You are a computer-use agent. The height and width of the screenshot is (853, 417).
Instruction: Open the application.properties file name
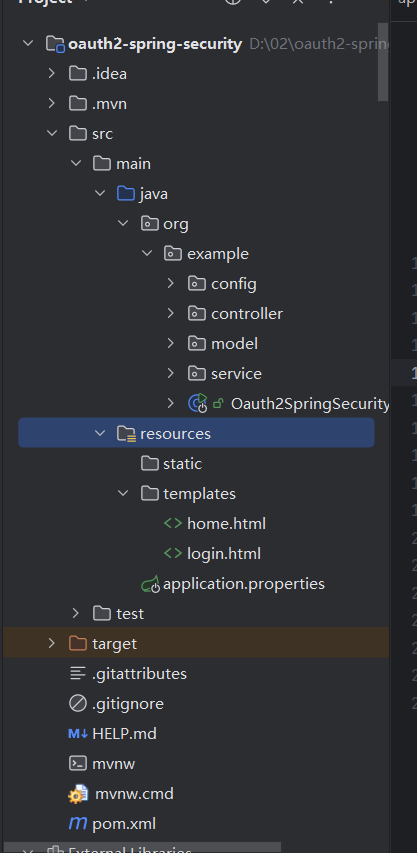(x=244, y=584)
